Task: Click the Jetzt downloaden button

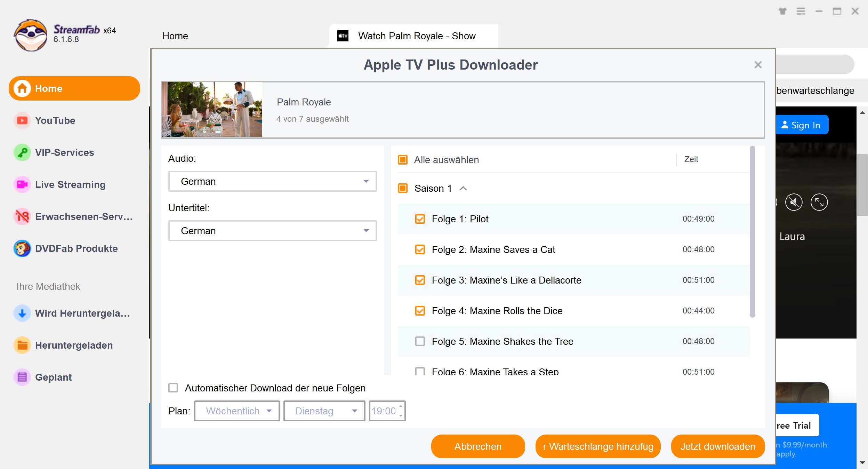Action: 718,446
